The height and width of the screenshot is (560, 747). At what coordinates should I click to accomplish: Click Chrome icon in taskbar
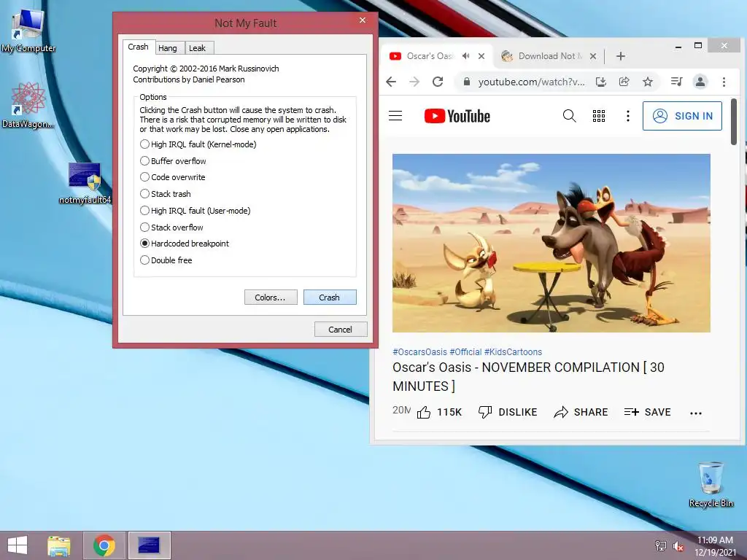(104, 545)
